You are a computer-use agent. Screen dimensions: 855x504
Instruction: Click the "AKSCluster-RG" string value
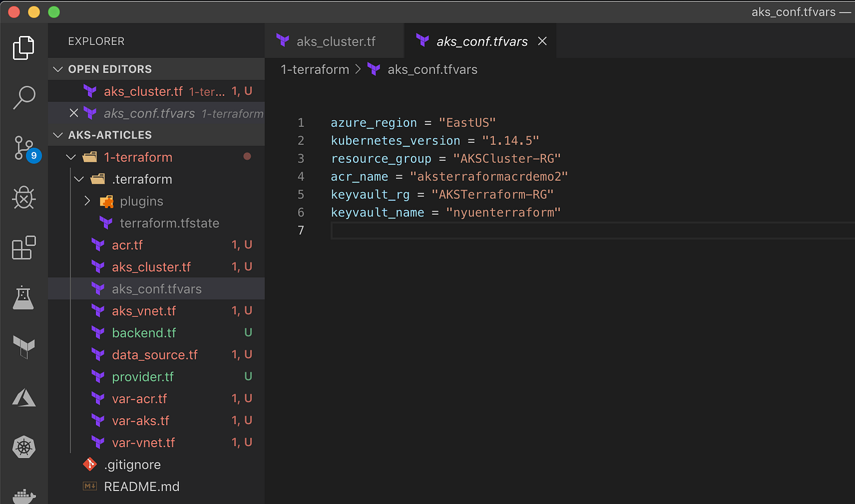point(506,159)
